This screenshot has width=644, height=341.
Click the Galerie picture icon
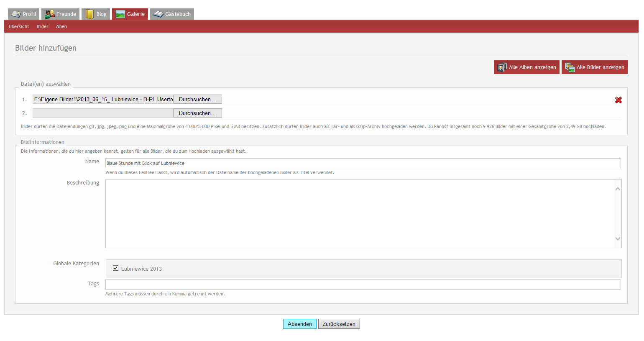coord(120,14)
